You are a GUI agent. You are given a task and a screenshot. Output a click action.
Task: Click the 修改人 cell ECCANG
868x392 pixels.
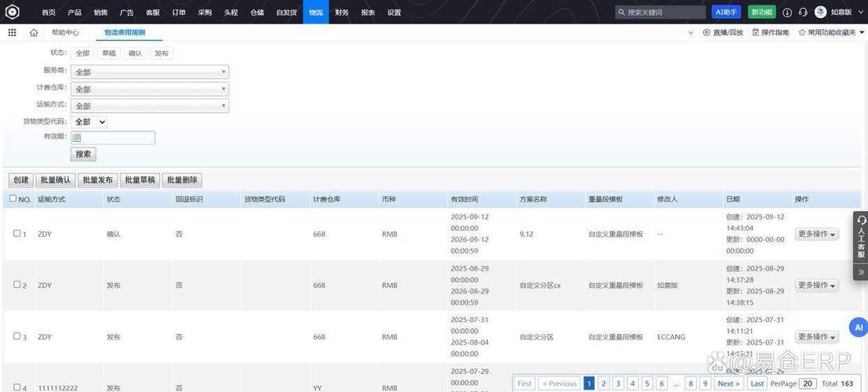click(x=671, y=336)
